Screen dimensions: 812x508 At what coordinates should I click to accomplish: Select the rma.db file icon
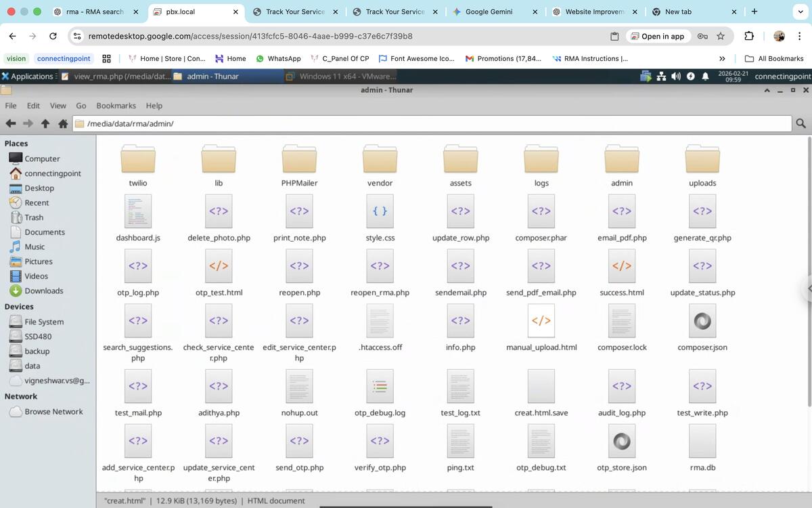coord(702,442)
